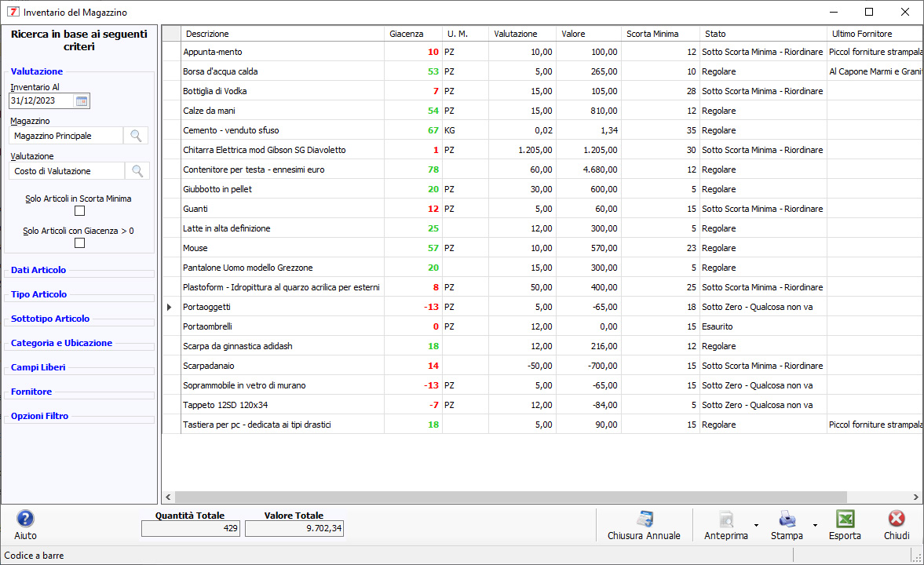Expand the Tipo Articolo section
The image size is (924, 565).
point(39,294)
